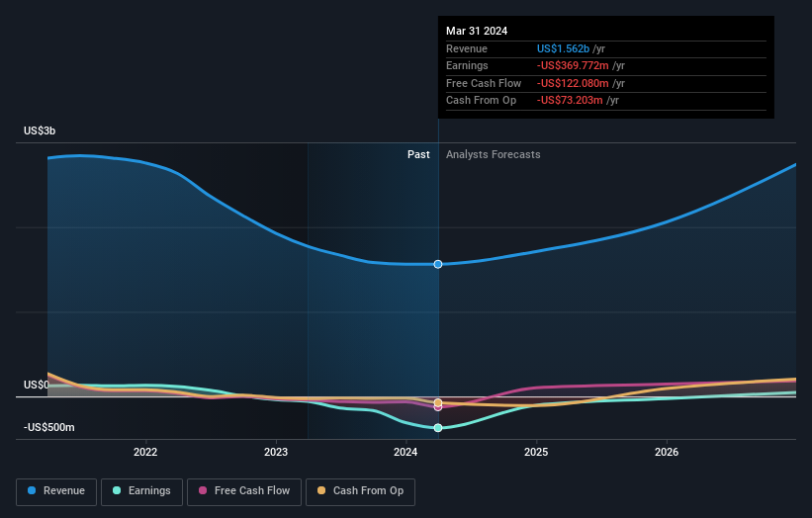Click the -US$369.772m earnings value
Image resolution: width=812 pixels, height=518 pixels.
(573, 65)
